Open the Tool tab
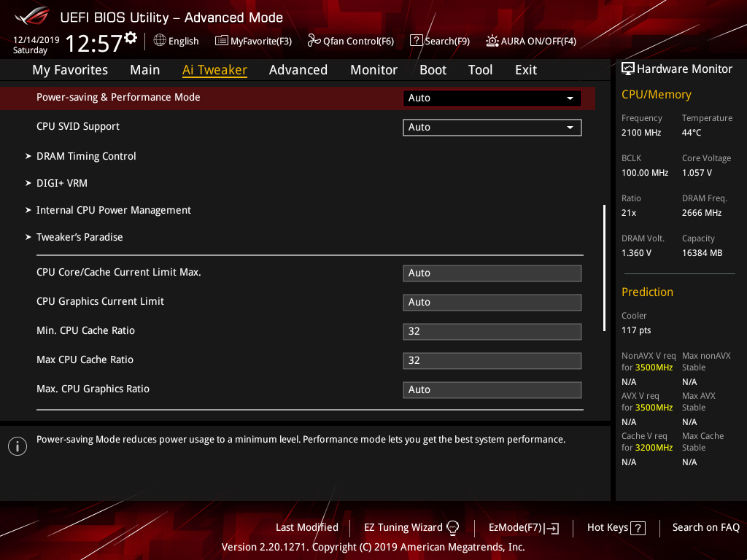 click(x=480, y=70)
